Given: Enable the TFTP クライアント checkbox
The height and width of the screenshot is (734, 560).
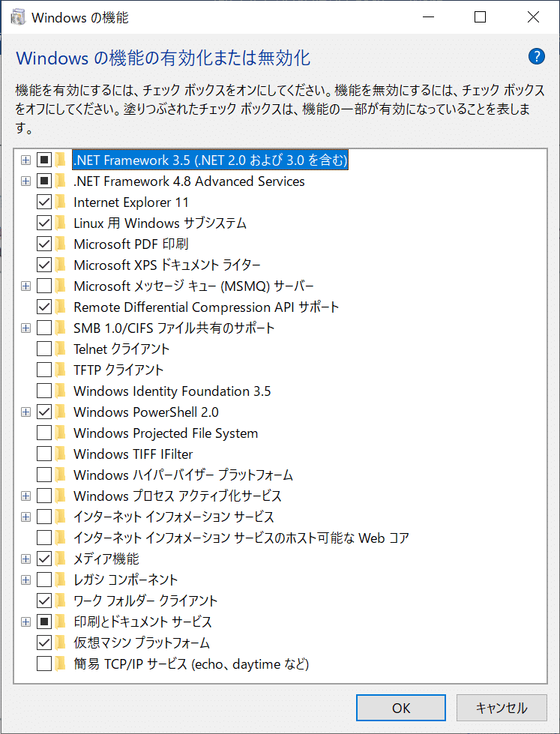Looking at the screenshot, I should tap(44, 370).
